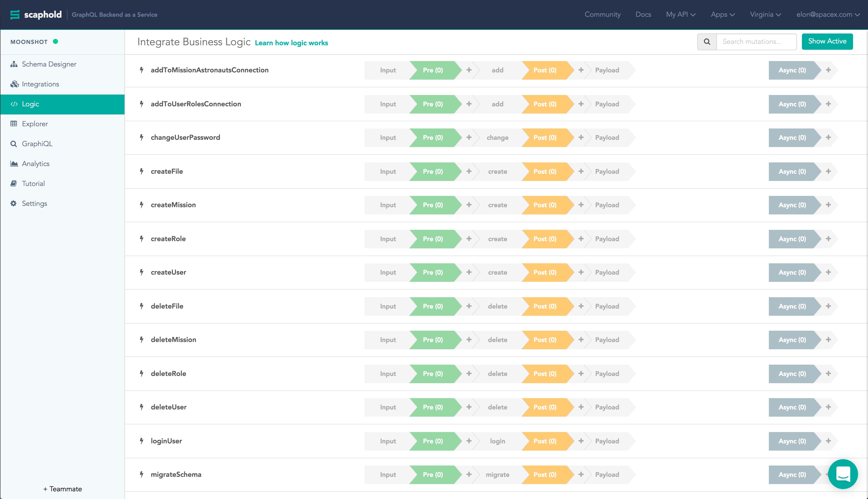Image resolution: width=868 pixels, height=499 pixels.
Task: Expand the My API dropdown
Action: pos(680,14)
